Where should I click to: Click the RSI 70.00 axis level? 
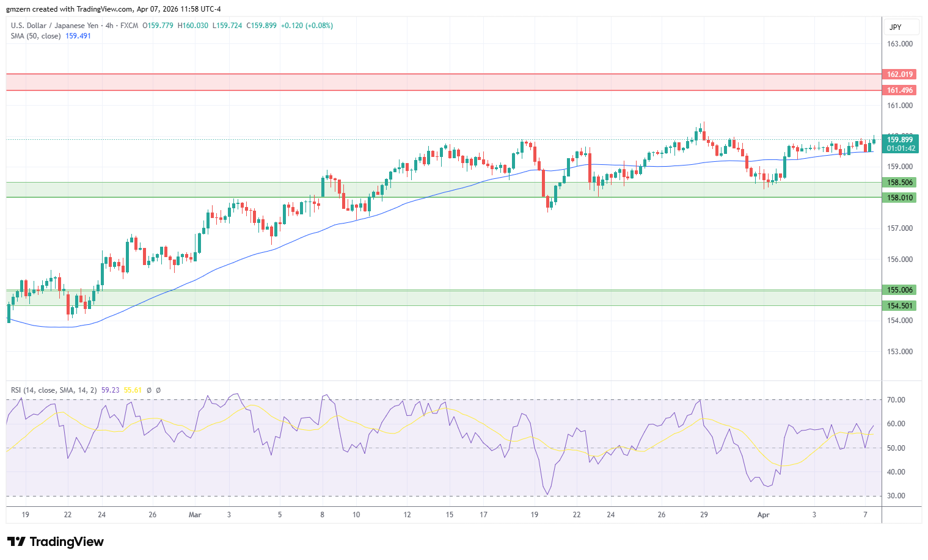pos(896,400)
